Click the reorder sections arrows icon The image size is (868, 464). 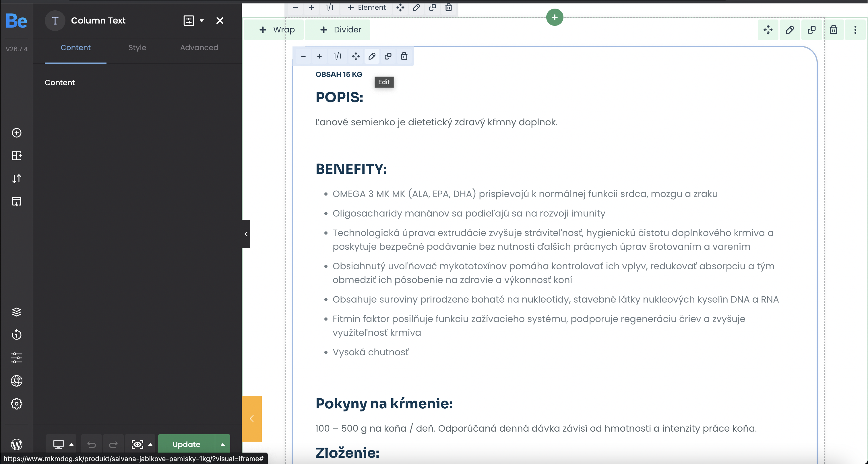click(17, 178)
